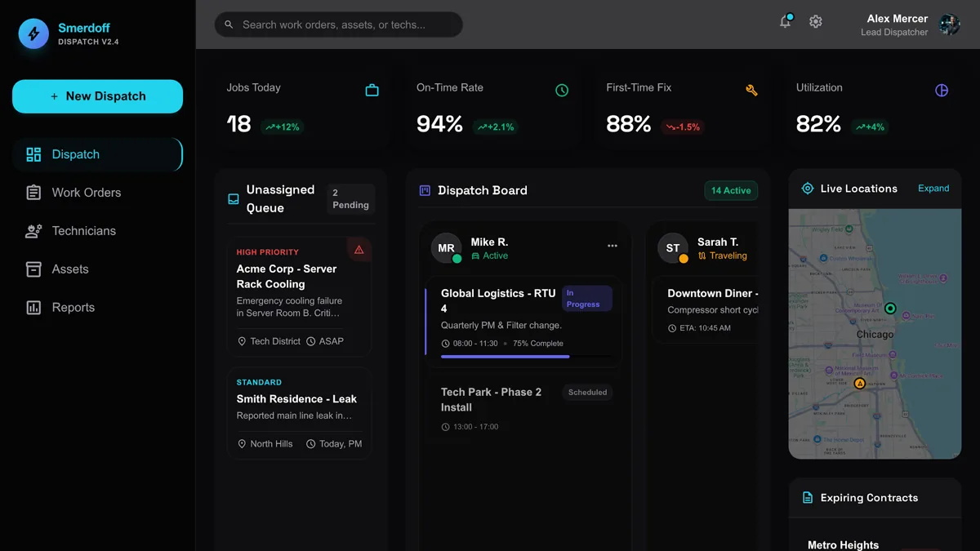The height and width of the screenshot is (551, 980).
Task: Open settings gear icon
Action: tap(816, 22)
